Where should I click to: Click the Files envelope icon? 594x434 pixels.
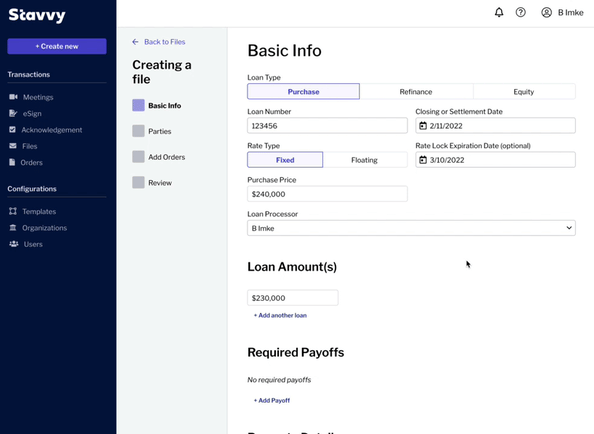13,146
